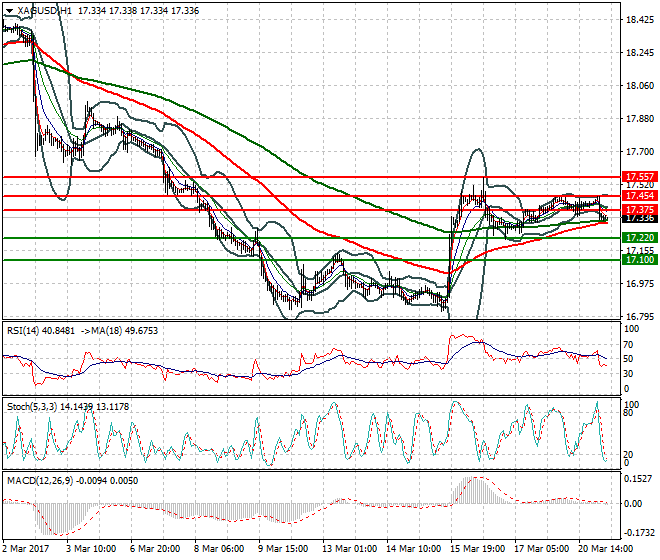The height and width of the screenshot is (560, 660).
Task: Click the 9 Mar 15:00 time label
Action: (x=283, y=549)
